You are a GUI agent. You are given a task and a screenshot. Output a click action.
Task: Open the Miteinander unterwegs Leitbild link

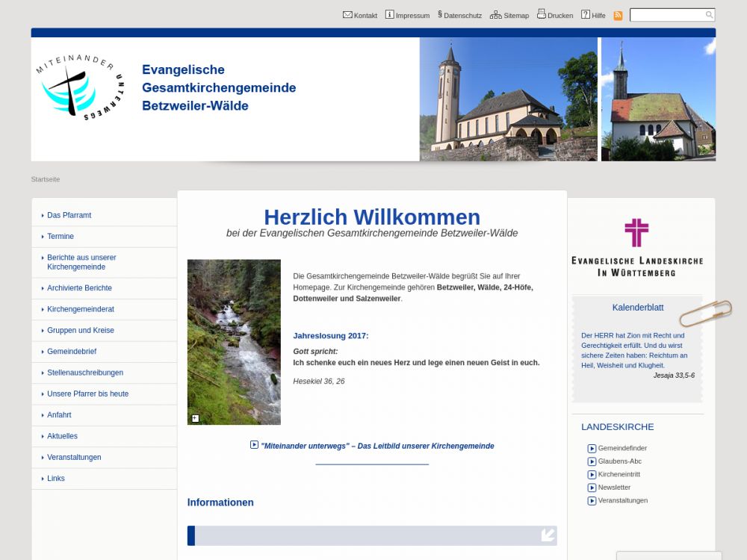(x=377, y=446)
